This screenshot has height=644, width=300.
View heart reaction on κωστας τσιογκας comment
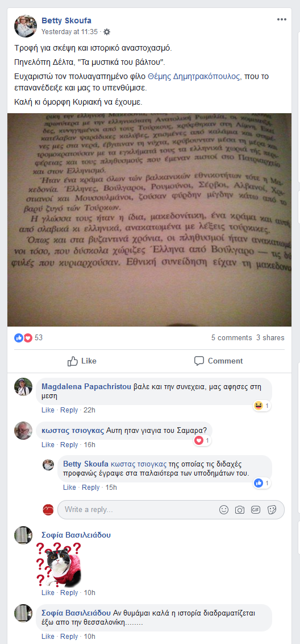click(202, 441)
